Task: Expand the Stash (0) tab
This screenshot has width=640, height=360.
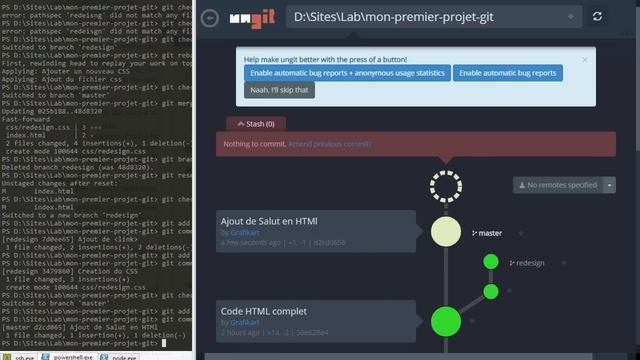Action: tap(256, 124)
